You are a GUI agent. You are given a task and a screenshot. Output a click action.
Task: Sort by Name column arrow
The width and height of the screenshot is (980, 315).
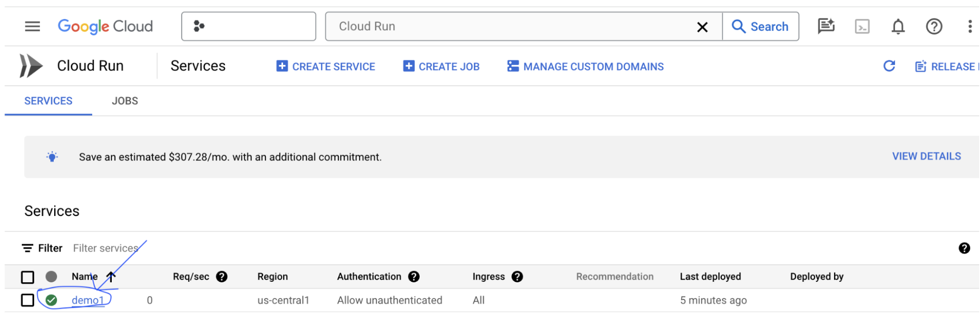111,276
